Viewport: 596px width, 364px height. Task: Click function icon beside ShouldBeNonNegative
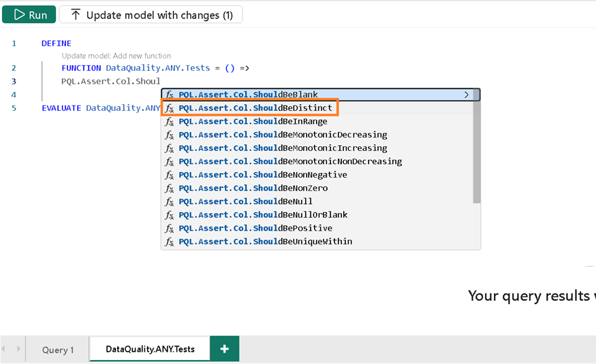170,175
